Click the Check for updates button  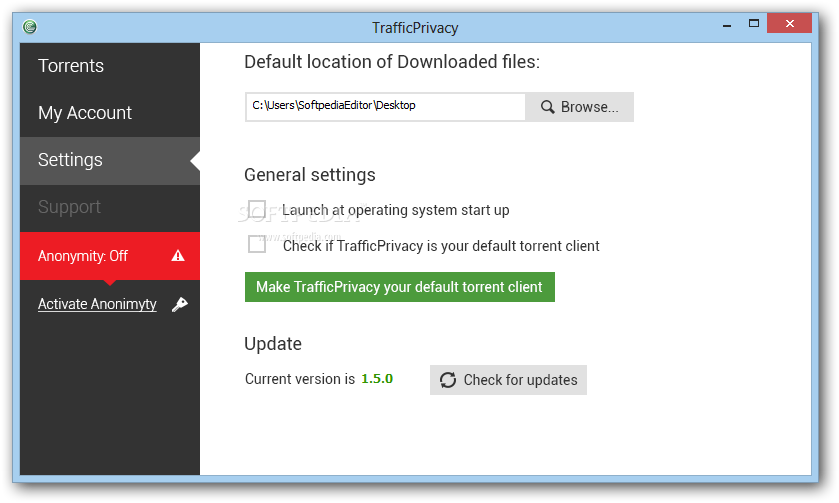tap(508, 380)
